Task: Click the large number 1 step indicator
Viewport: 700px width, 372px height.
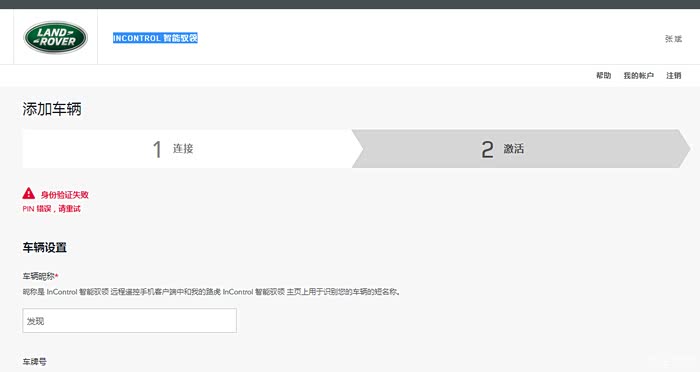Action: pos(157,149)
